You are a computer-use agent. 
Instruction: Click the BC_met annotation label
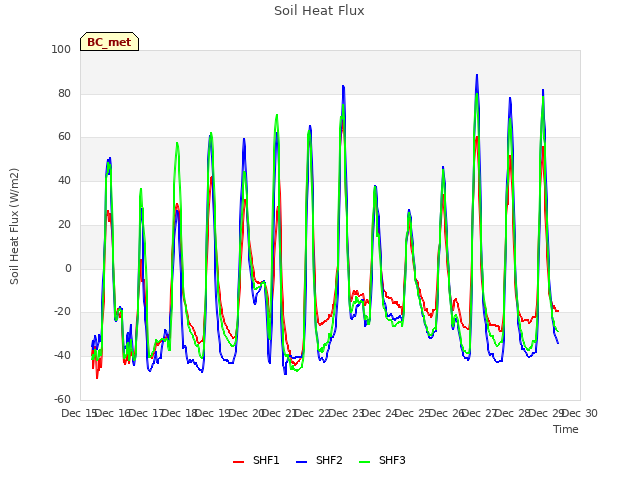point(109,42)
